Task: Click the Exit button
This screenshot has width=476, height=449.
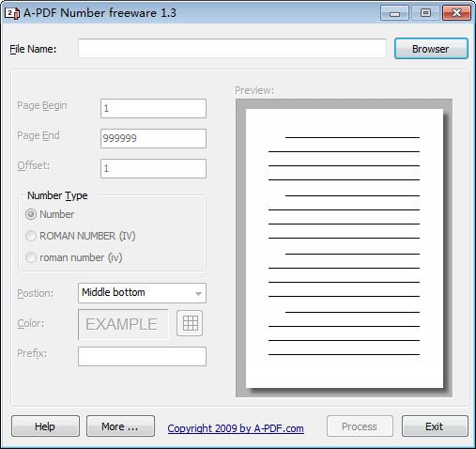Action: point(435,426)
